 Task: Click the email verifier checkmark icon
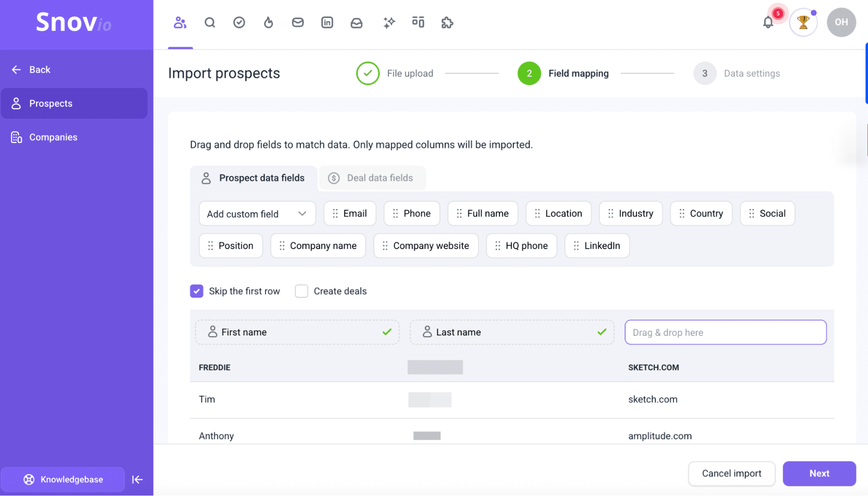coord(239,23)
